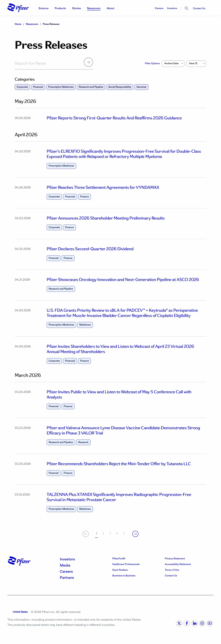Viewport: 221px width, 644px height.
Task: Open Pfizer's X (Twitter) icon
Action: pyautogui.click(x=179, y=623)
